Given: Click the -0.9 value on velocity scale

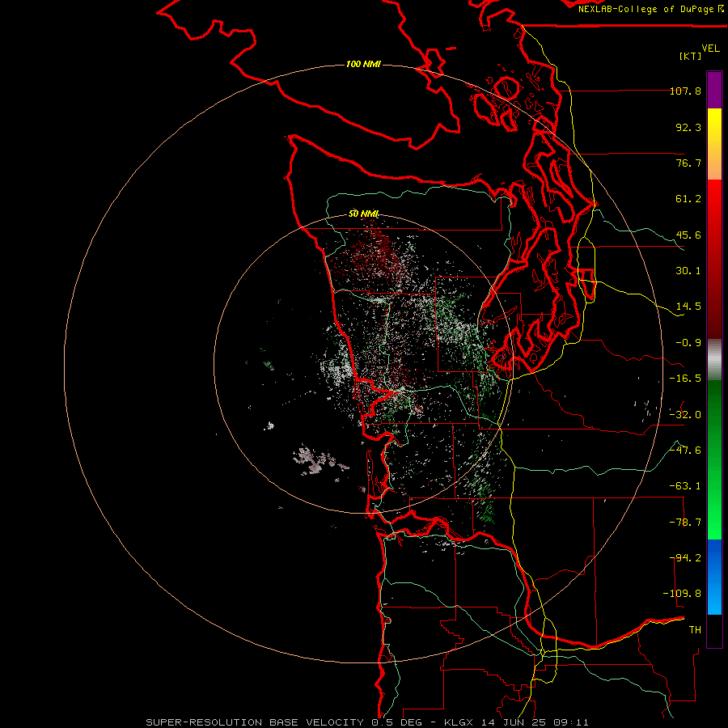Looking at the screenshot, I should click(x=688, y=343).
